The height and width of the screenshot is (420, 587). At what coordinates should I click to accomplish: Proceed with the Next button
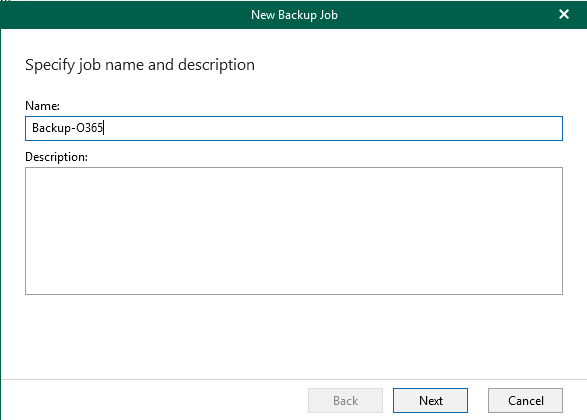[x=430, y=401]
